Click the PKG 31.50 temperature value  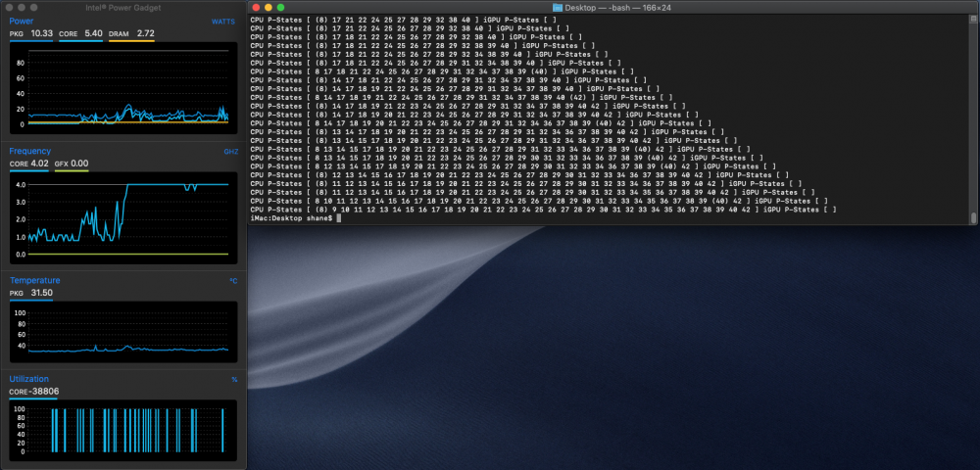[30, 293]
